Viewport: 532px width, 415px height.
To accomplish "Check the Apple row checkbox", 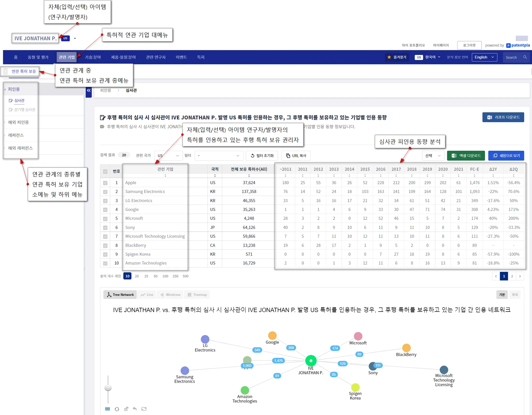I will pos(105,183).
